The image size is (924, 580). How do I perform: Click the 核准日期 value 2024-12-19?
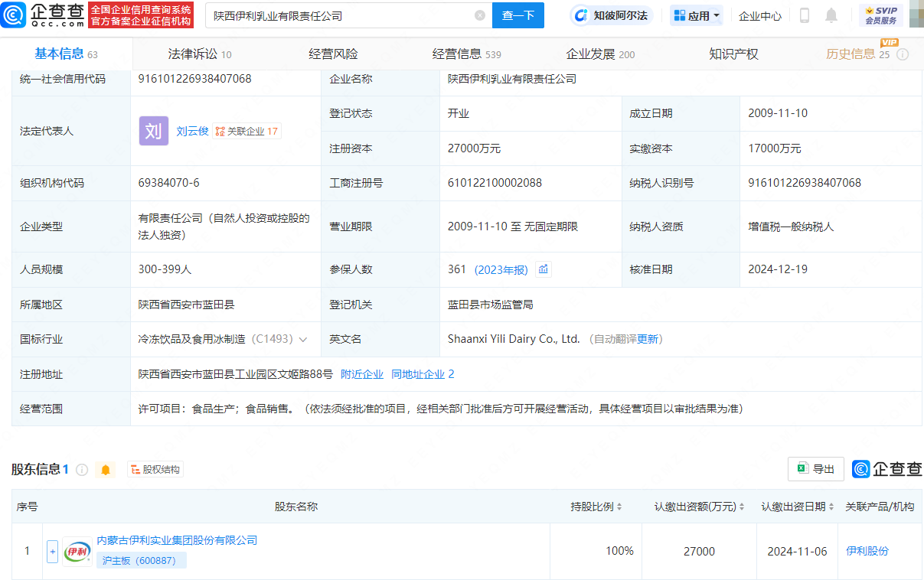[778, 269]
